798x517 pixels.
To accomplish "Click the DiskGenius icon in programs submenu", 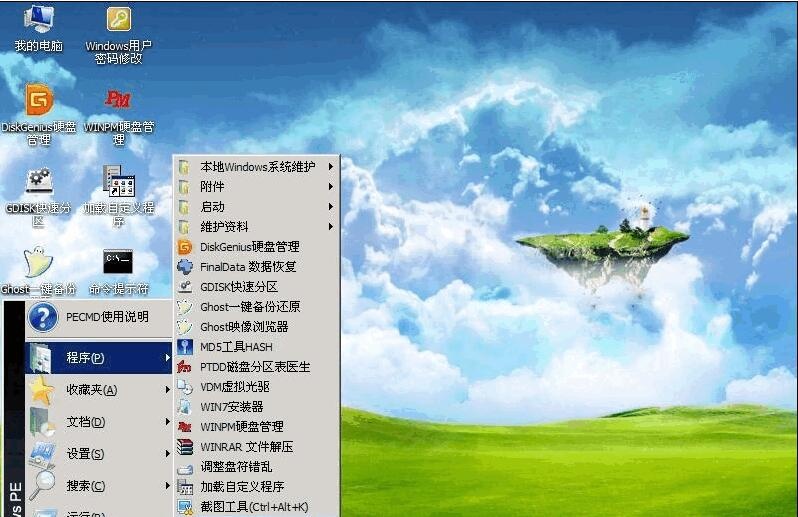I will click(x=185, y=247).
